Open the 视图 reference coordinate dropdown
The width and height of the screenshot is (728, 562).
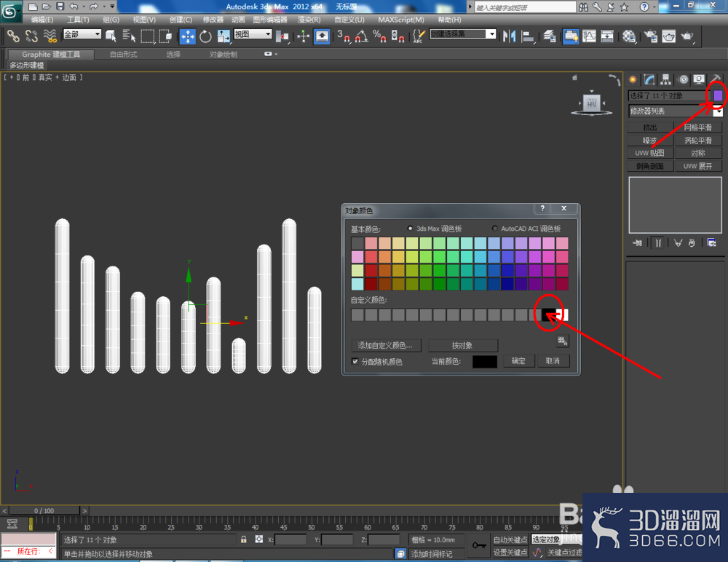[253, 34]
